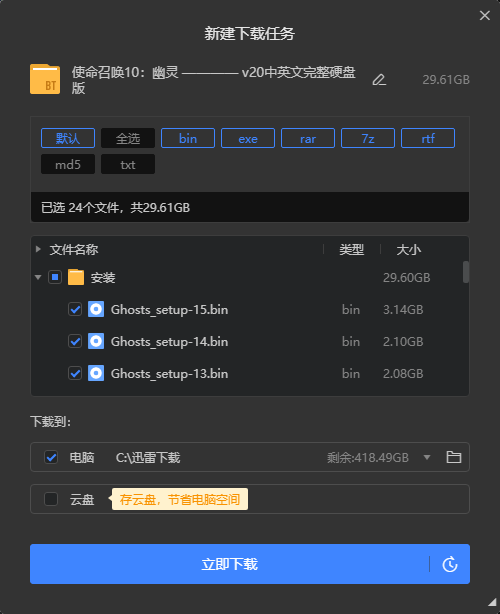Viewport: 500px width, 614px height.
Task: Click the pencil icon to rename the task
Action: (x=379, y=80)
